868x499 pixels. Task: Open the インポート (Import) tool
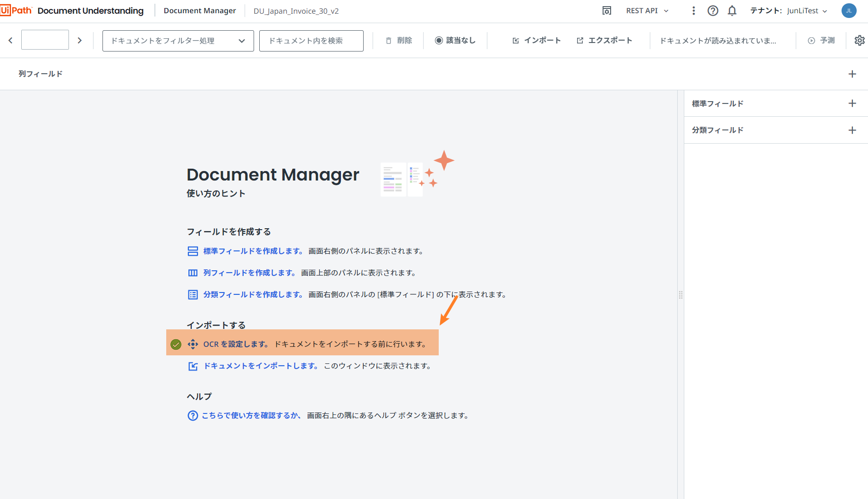536,40
